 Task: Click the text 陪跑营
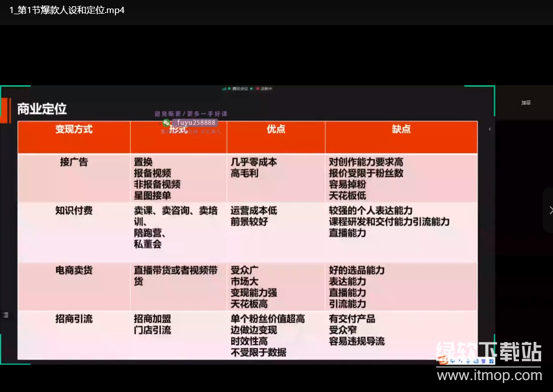pos(148,233)
